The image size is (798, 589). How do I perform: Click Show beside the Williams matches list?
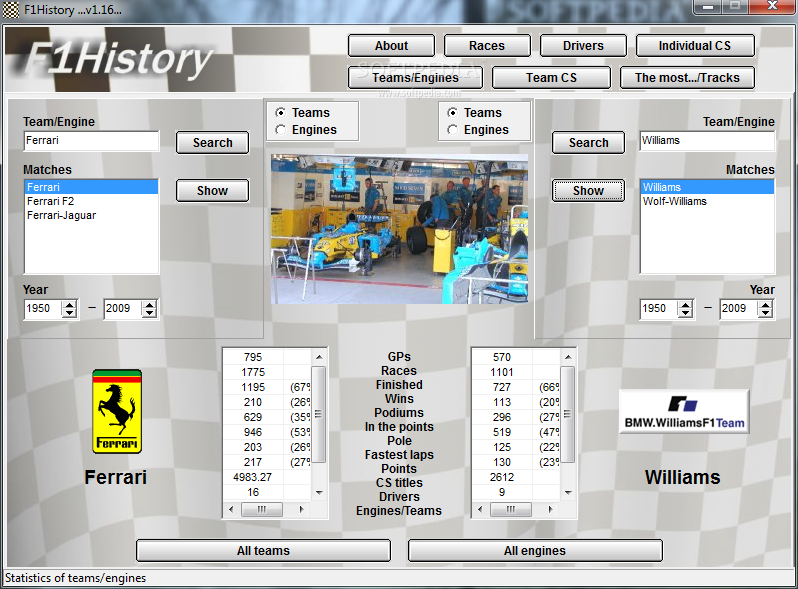pyautogui.click(x=588, y=191)
